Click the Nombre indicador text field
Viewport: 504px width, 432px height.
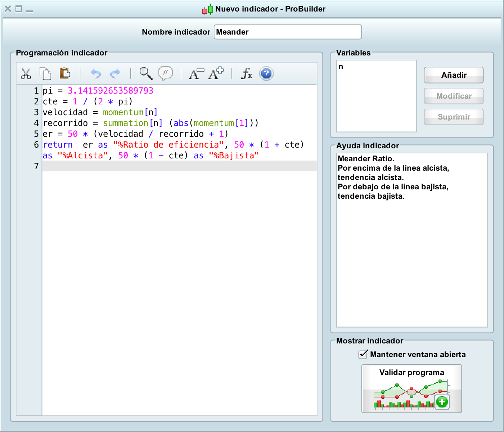pos(287,32)
